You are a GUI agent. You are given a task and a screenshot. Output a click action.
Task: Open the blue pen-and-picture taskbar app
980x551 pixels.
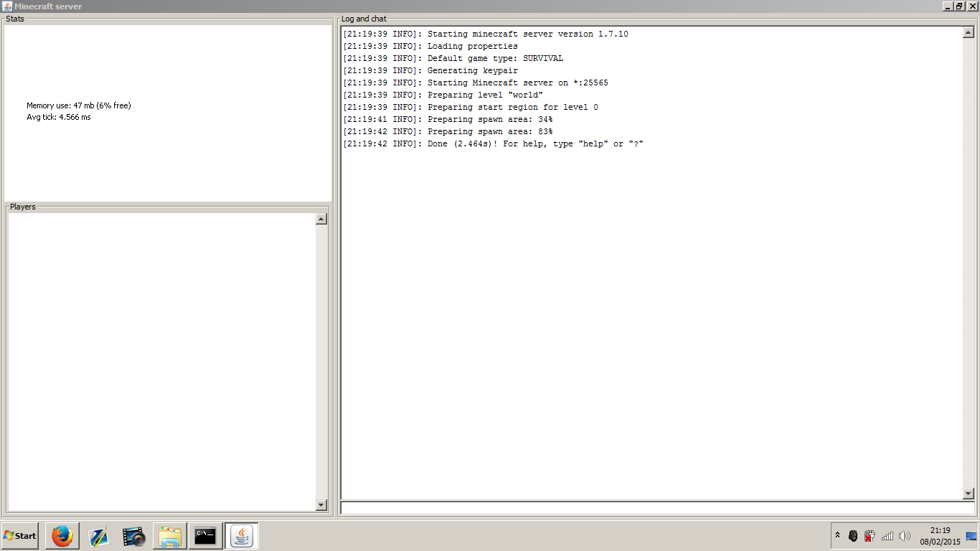98,536
